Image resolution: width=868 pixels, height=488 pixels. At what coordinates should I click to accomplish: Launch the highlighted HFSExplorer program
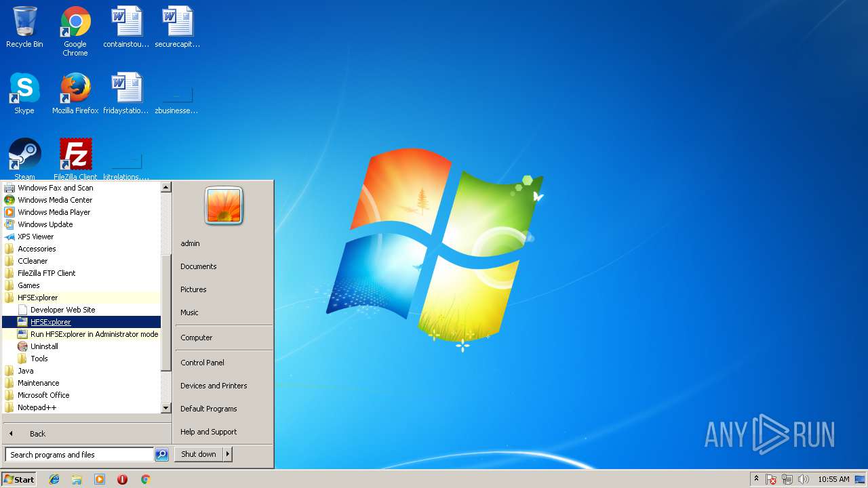[x=81, y=322]
